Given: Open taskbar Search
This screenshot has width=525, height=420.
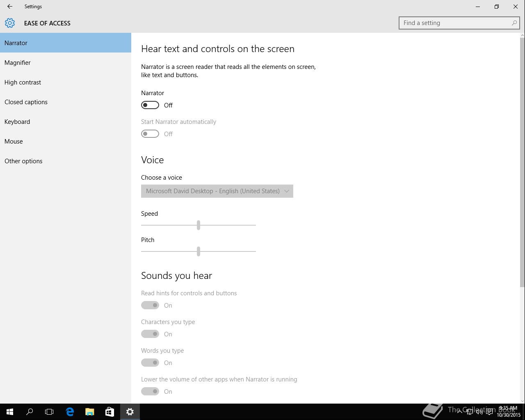Looking at the screenshot, I should [x=30, y=412].
